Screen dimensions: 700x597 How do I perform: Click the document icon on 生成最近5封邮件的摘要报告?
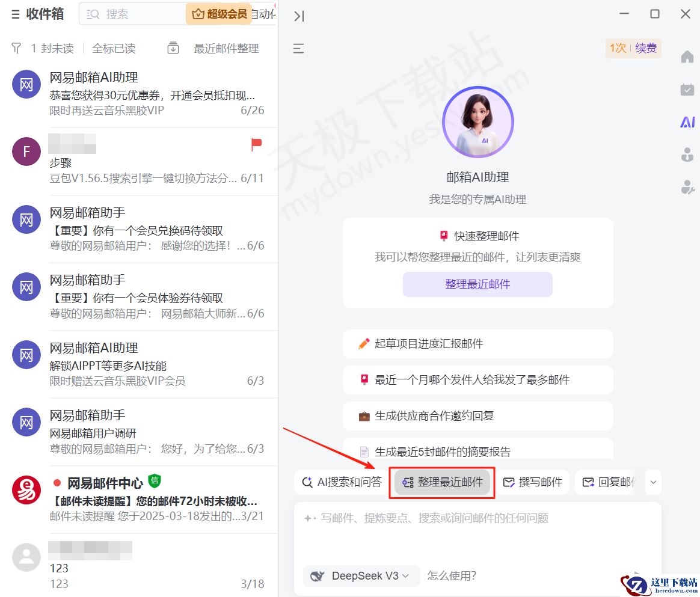364,452
